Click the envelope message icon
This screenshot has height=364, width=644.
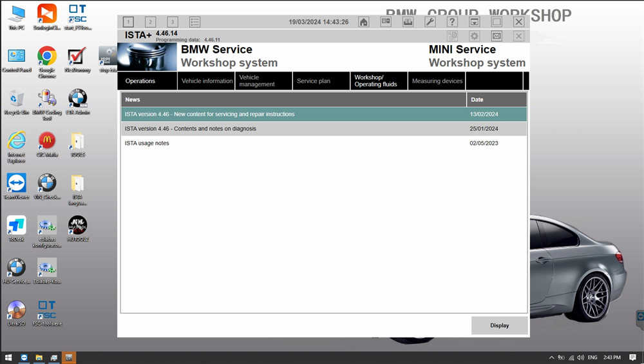tap(497, 36)
